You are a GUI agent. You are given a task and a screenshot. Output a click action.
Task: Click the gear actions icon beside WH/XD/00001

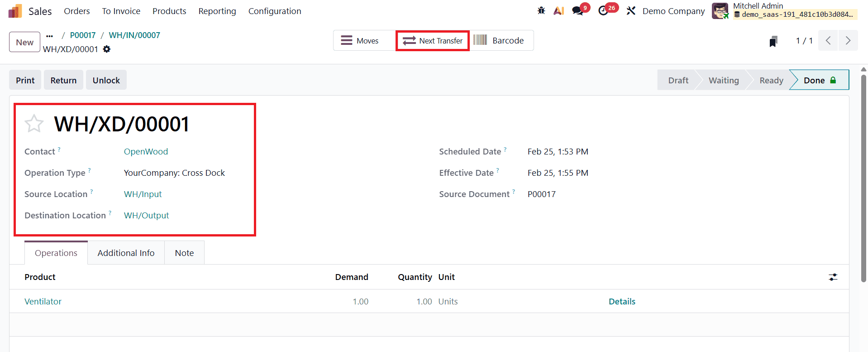point(107,49)
